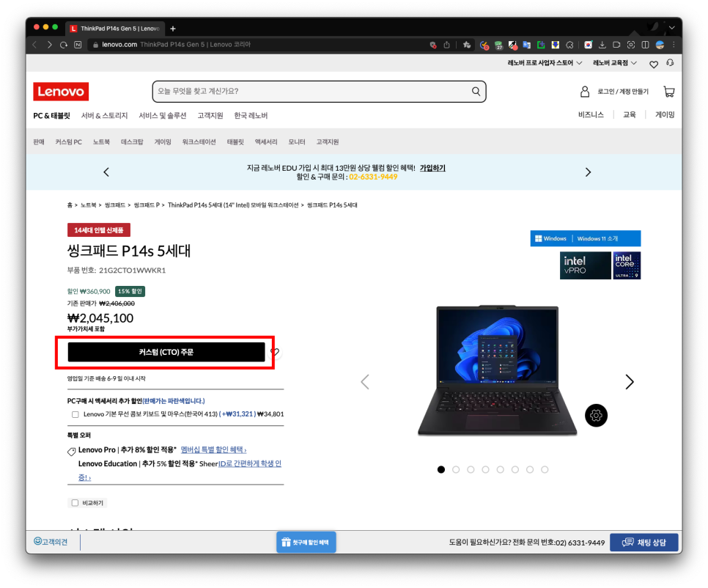Image resolution: width=708 pixels, height=588 pixels.
Task: Click the search magnifier icon
Action: (476, 91)
